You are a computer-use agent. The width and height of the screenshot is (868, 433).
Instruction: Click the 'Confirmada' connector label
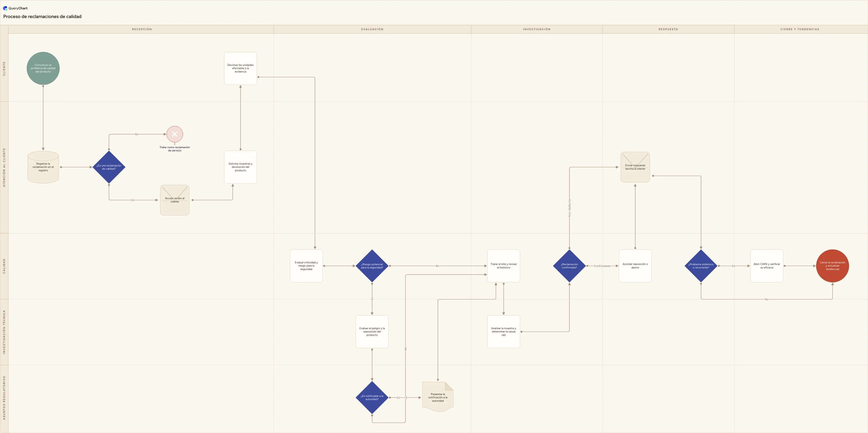click(x=602, y=266)
